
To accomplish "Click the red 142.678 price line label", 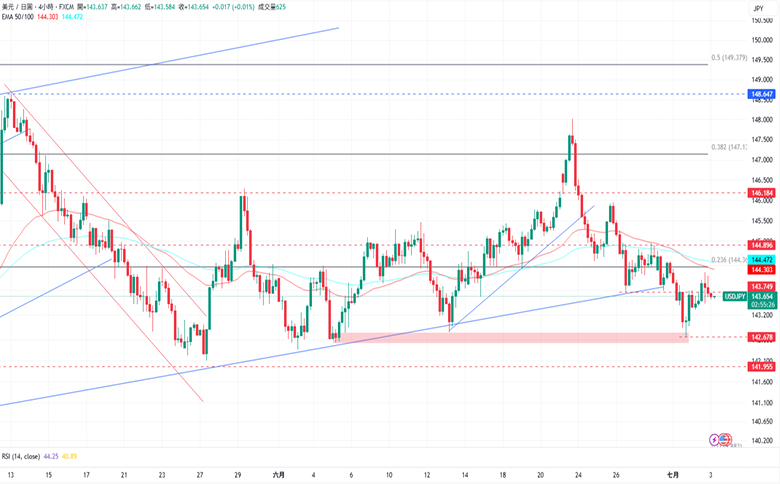I will click(x=762, y=337).
